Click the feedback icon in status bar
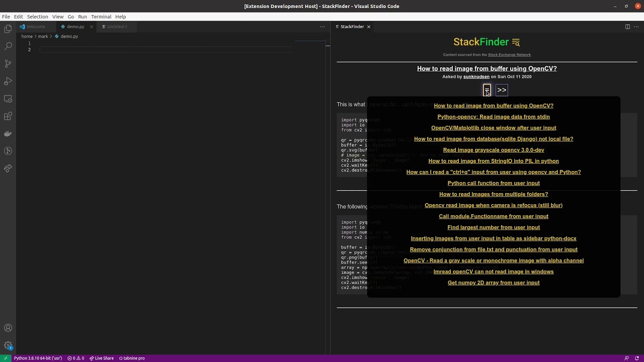This screenshot has width=644, height=362. coord(626,358)
